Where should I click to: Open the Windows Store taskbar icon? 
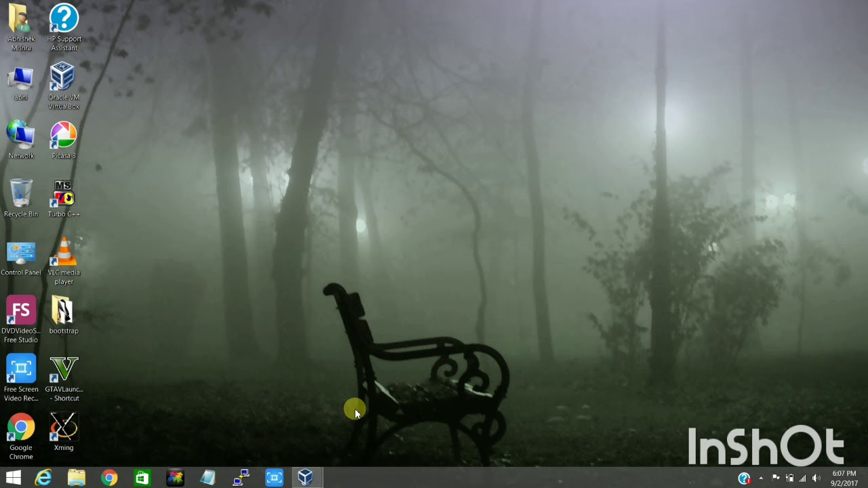tap(142, 478)
